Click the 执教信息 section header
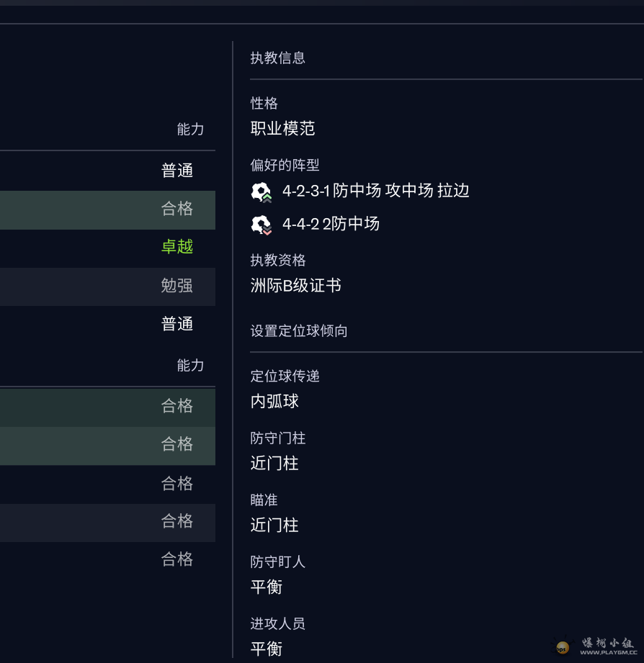The height and width of the screenshot is (663, 644). pyautogui.click(x=277, y=58)
